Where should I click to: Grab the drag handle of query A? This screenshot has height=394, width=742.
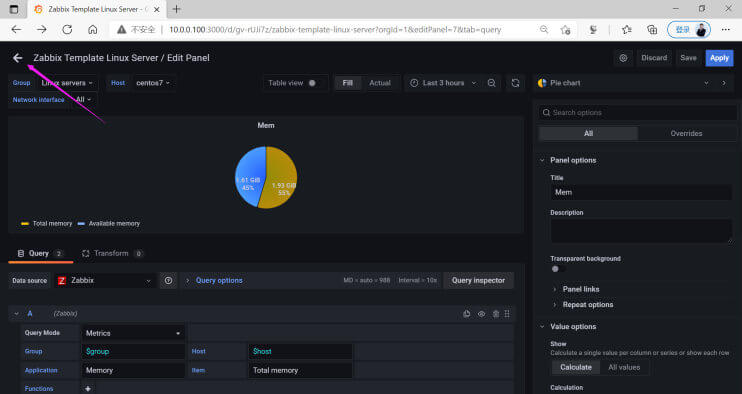507,314
